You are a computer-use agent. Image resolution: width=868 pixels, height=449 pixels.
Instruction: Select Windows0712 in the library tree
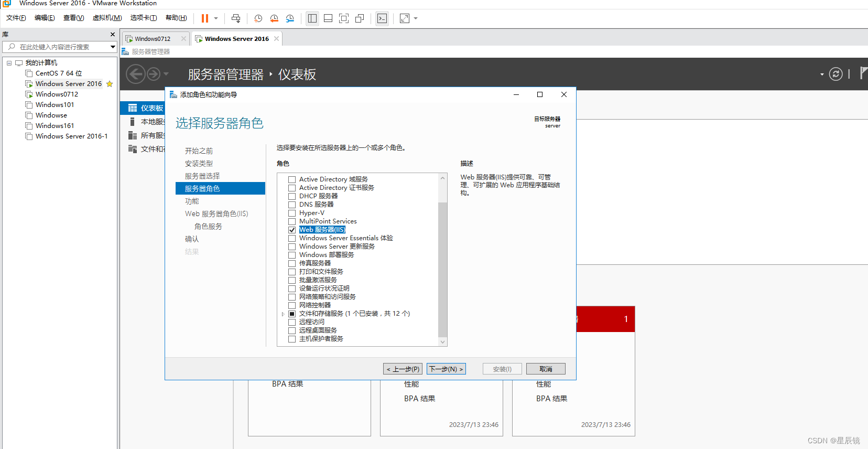(57, 94)
